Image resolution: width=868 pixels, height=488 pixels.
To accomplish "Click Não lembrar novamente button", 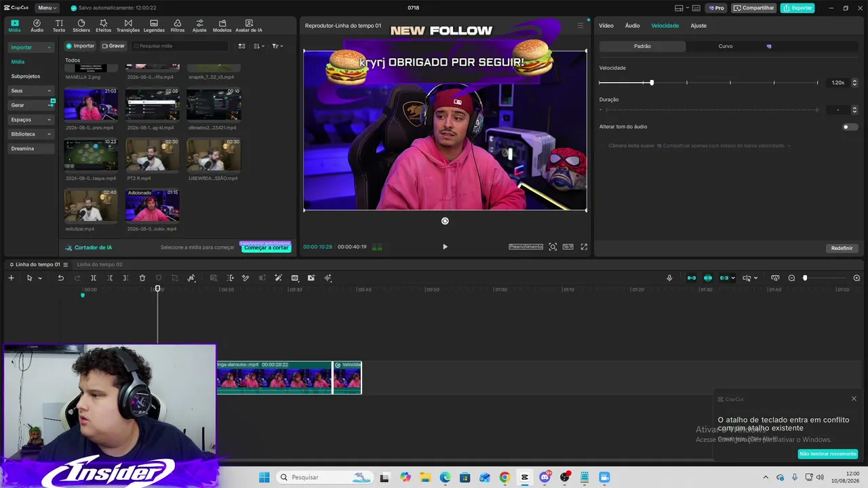I will 828,454.
